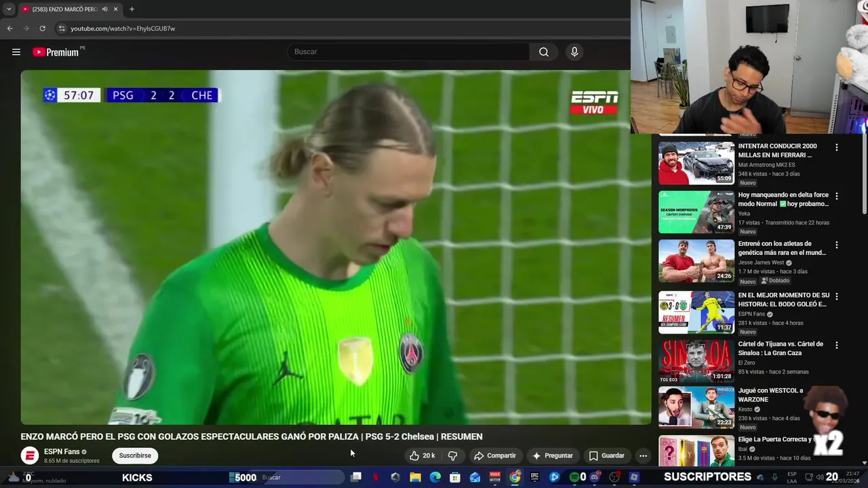Open options menu for Bodo goleó video
The height and width of the screenshot is (488, 868).
point(837,296)
